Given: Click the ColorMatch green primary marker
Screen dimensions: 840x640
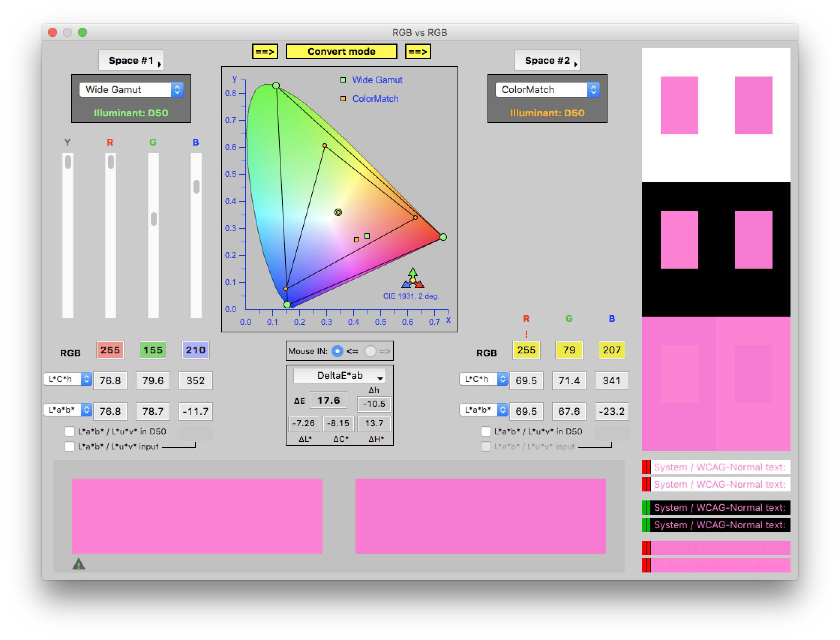Looking at the screenshot, I should coord(325,146).
